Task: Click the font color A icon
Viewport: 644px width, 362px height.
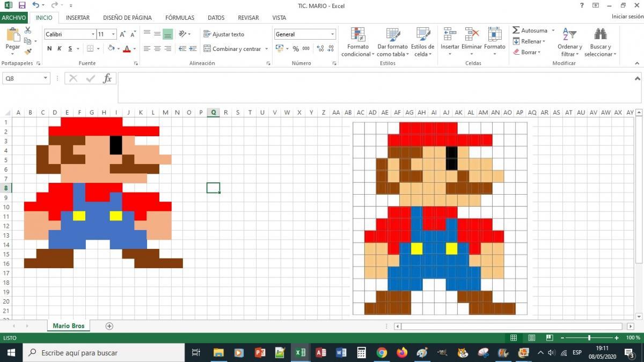Action: pyautogui.click(x=127, y=49)
